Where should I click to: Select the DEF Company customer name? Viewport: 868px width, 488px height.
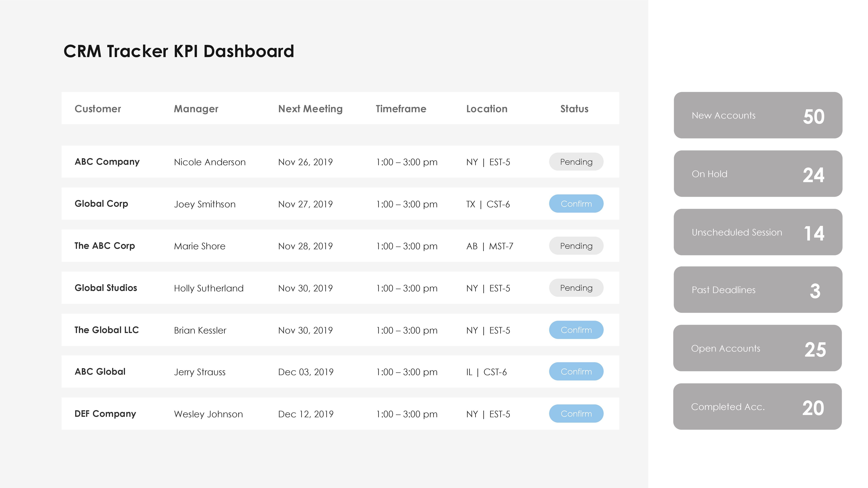[105, 414]
